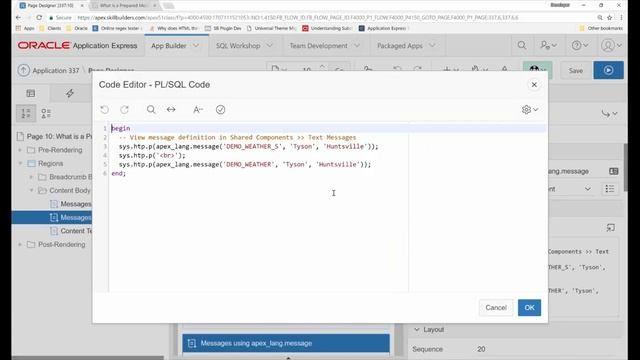Image resolution: width=640 pixels, height=360 pixels.
Task: Open Find in the Code Editor toolbar
Action: coord(151,109)
